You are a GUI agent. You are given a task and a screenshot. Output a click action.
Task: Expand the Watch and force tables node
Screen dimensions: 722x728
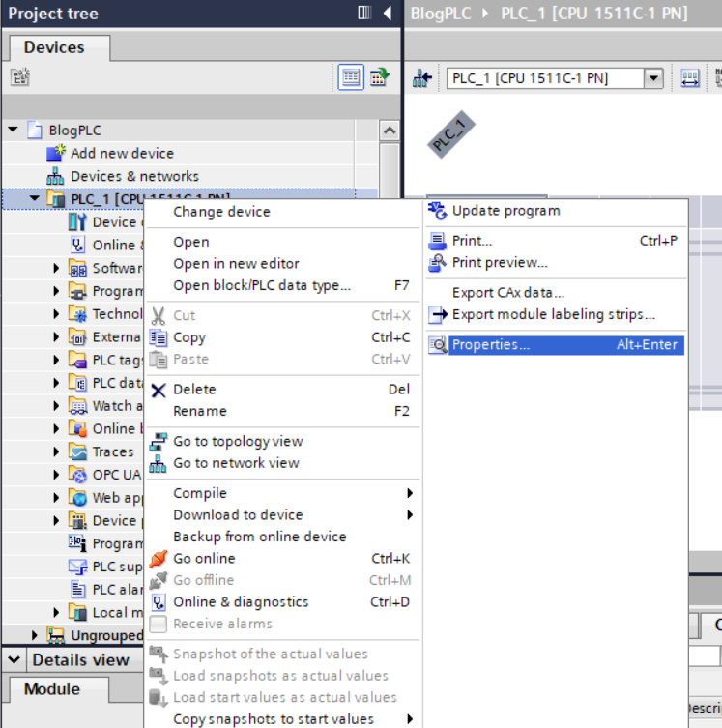(56, 406)
